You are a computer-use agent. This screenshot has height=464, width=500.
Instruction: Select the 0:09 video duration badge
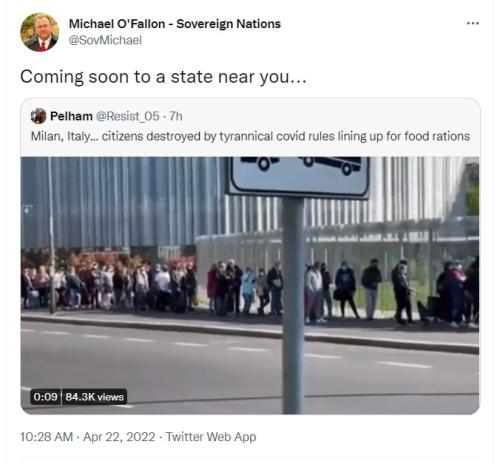point(46,397)
